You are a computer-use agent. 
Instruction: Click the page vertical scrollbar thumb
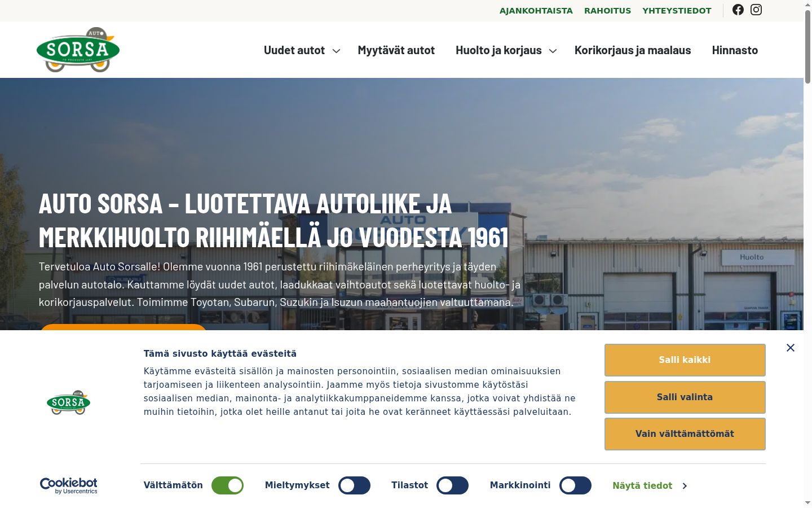click(x=807, y=46)
